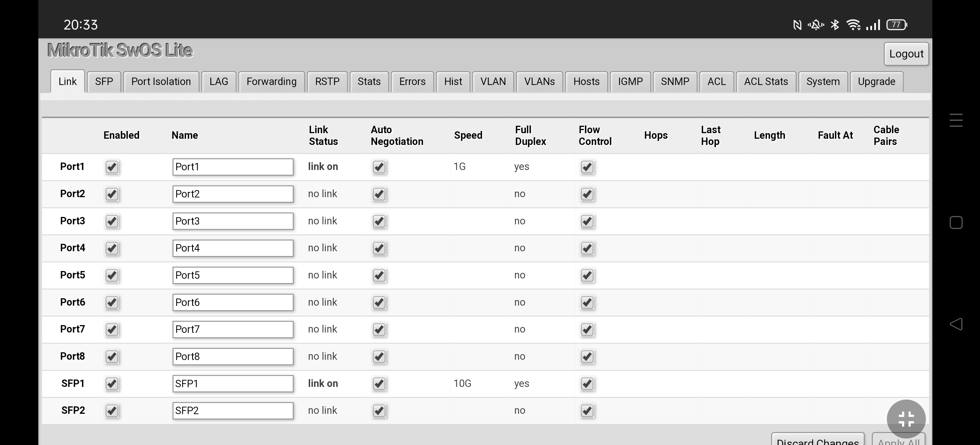Screen dimensions: 980x445
Task: Toggle Auto Negotiation for Port7
Action: (x=379, y=329)
